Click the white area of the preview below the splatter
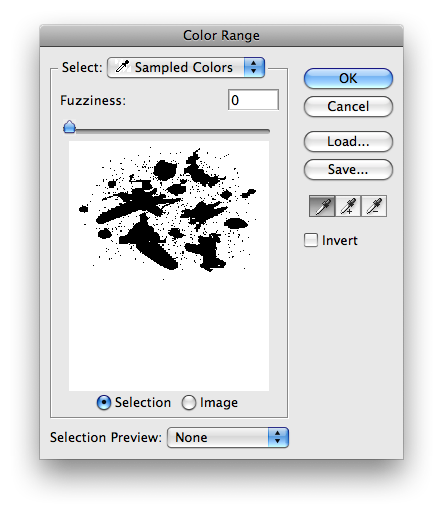The width and height of the screenshot is (443, 514). 169,333
